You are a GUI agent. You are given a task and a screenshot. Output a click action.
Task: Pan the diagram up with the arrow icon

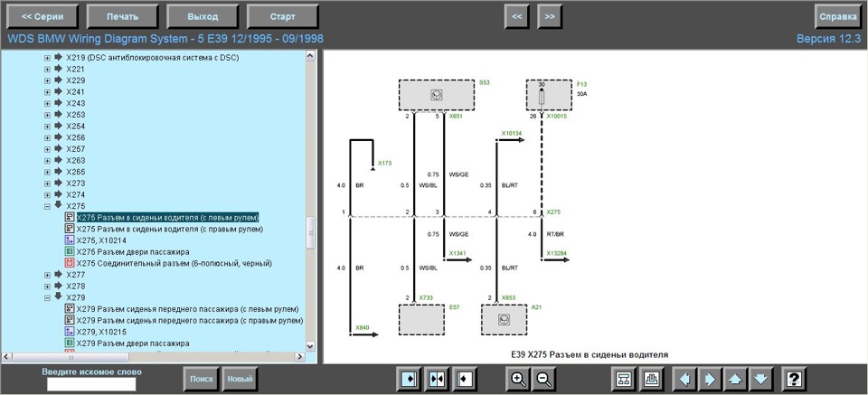pos(735,380)
